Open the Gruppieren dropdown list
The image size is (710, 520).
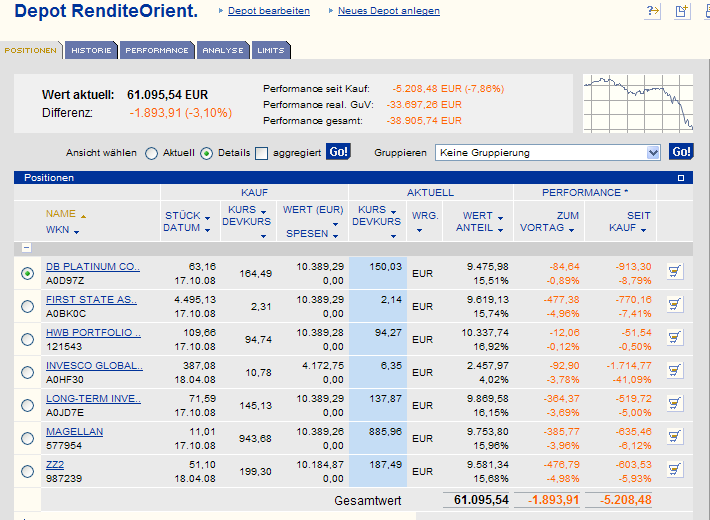coord(653,153)
